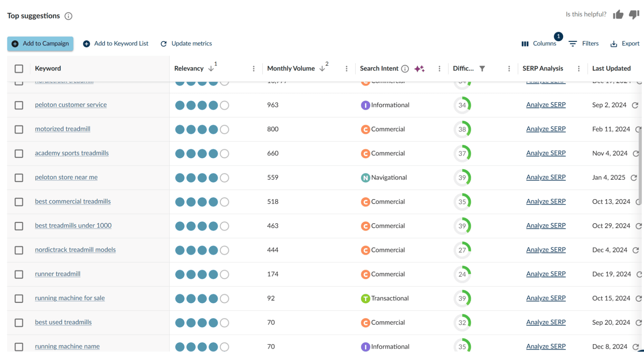Click the thumbs up helpful icon
The image size is (644, 352).
coord(618,15)
